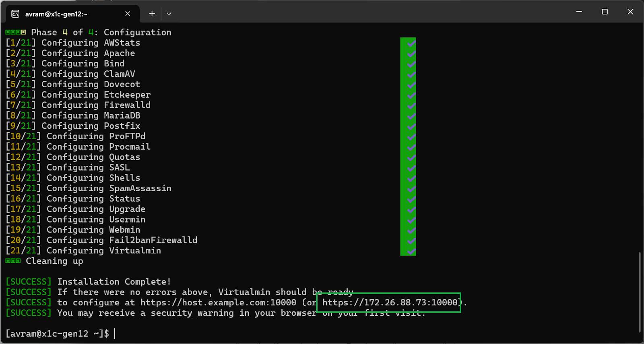Click 'Configuring MariaDB' line
Image resolution: width=644 pixels, height=344 pixels.
pos(91,115)
